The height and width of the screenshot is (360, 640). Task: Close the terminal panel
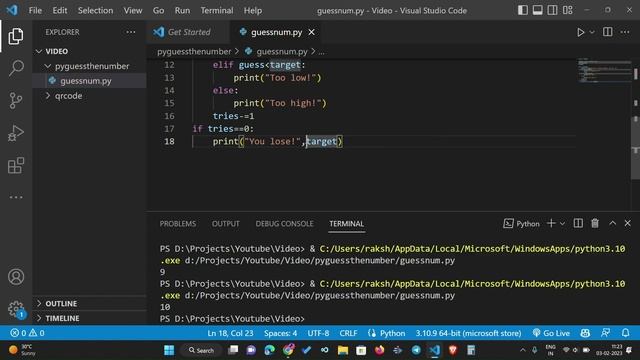click(x=627, y=223)
